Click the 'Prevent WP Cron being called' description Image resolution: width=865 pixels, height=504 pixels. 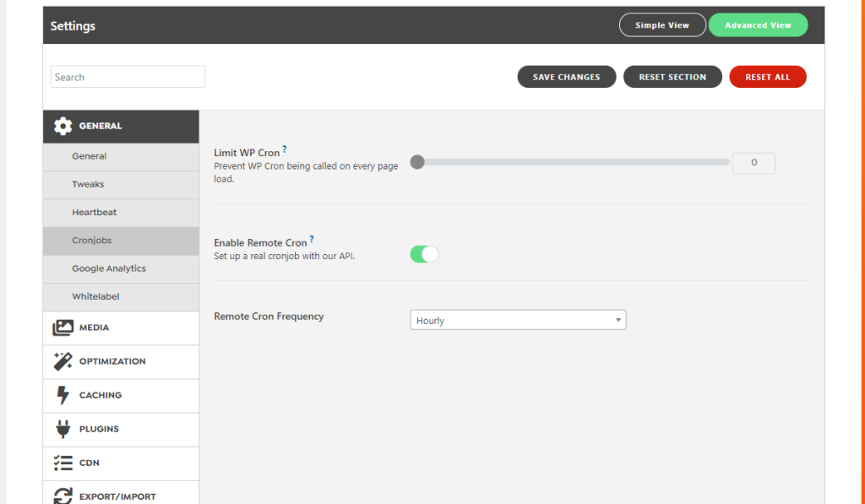point(306,172)
